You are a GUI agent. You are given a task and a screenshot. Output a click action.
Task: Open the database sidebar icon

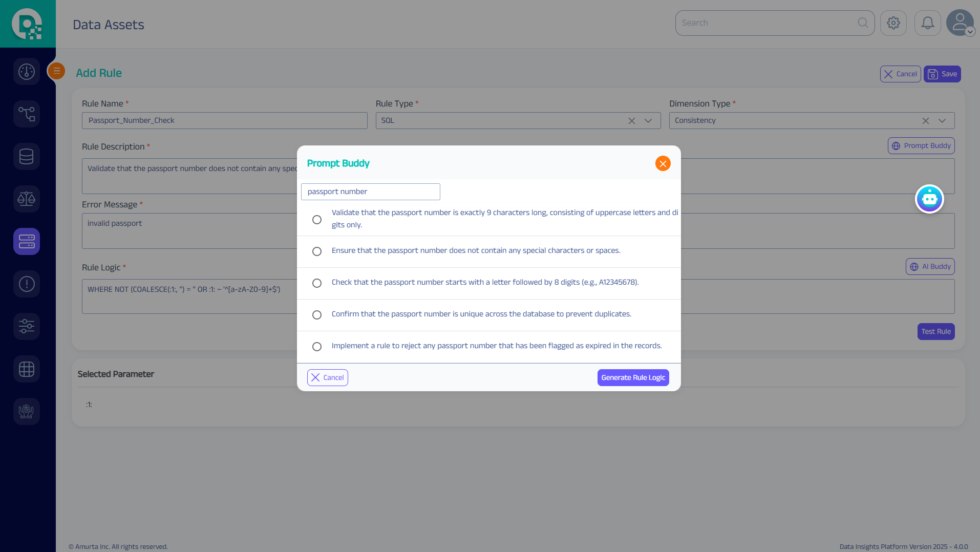pos(27,156)
